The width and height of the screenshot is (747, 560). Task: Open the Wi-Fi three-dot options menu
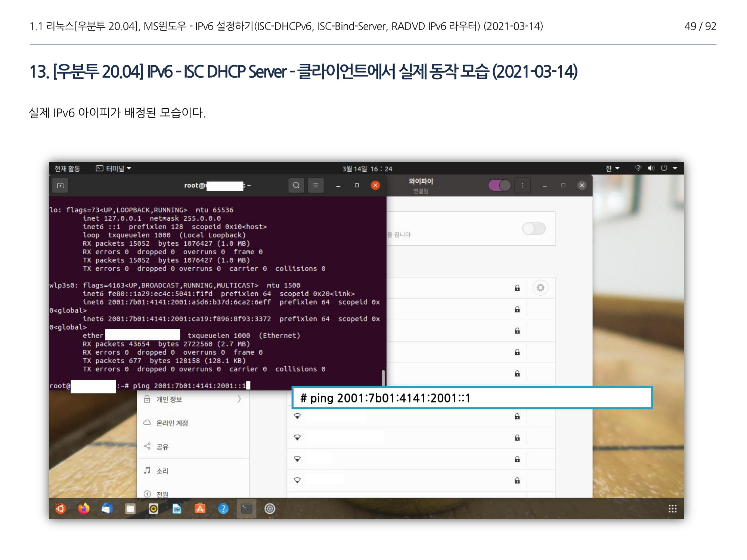[x=522, y=185]
